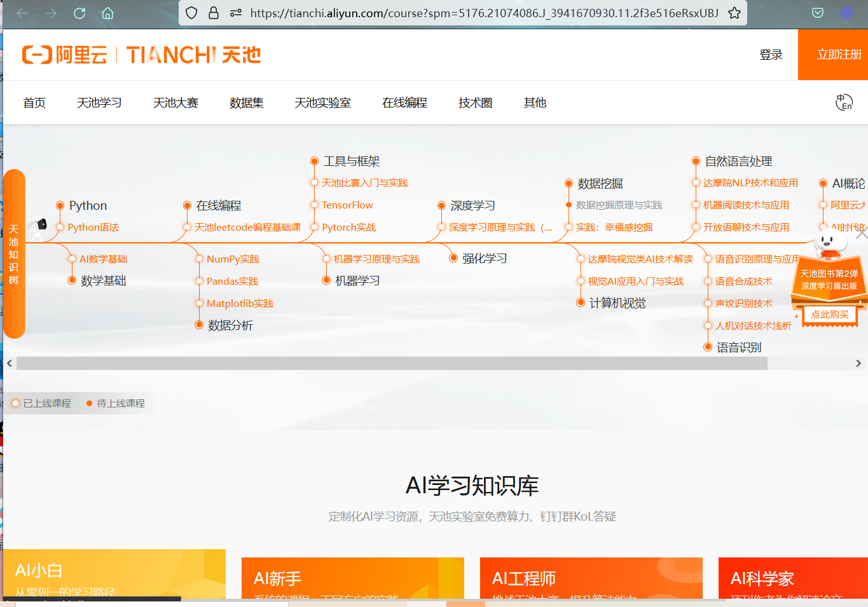
Task: Click the Aliyun 阿里云 logo
Action: click(64, 55)
